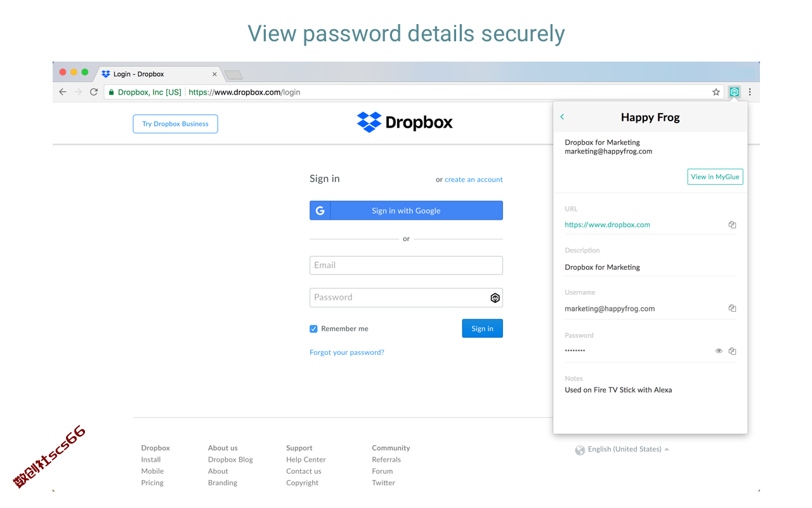Click the blue Sign in button
Viewport: 812px width, 508px height.
(x=482, y=328)
